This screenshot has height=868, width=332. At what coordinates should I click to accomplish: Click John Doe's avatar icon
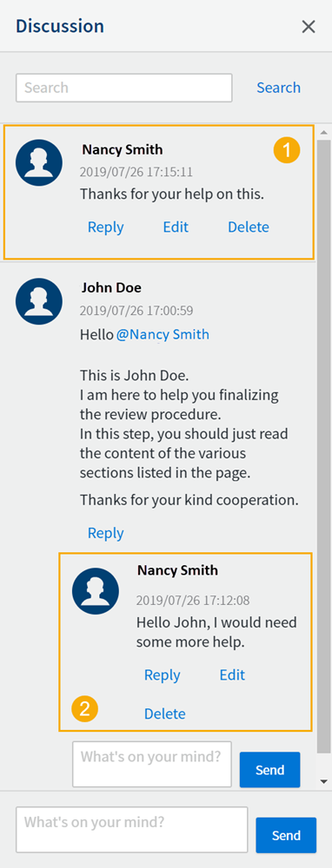pos(39,301)
